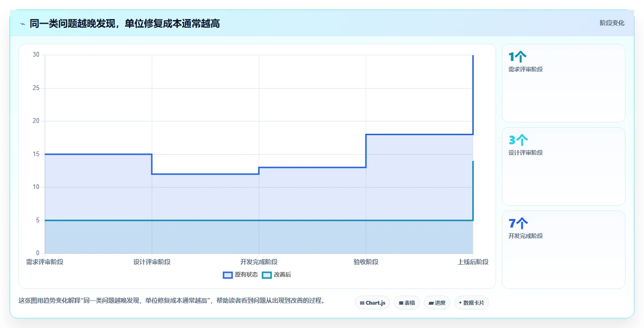Click the y-axis value 30
The width and height of the screenshot is (644, 328).
pos(36,55)
